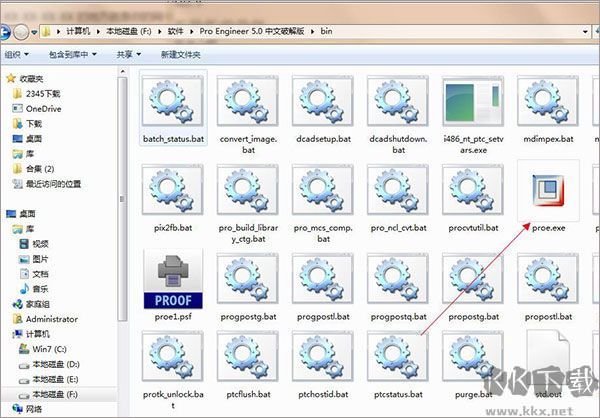Image resolution: width=600 pixels, height=418 pixels.
Task: Click 本地磁盘 (F:) breadcrumb in address bar
Action: [x=129, y=31]
